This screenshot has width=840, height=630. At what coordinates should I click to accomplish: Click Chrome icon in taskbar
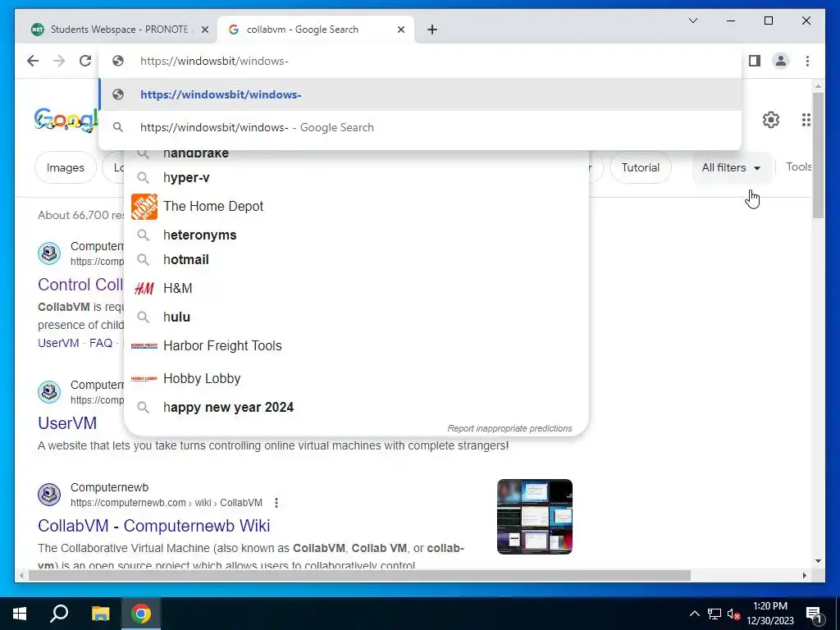[141, 614]
